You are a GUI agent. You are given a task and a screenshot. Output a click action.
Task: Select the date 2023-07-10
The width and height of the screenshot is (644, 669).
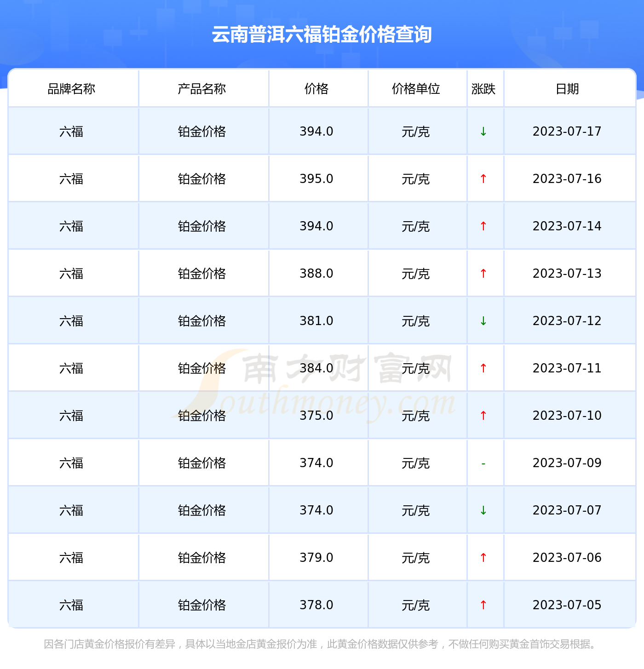coord(567,416)
